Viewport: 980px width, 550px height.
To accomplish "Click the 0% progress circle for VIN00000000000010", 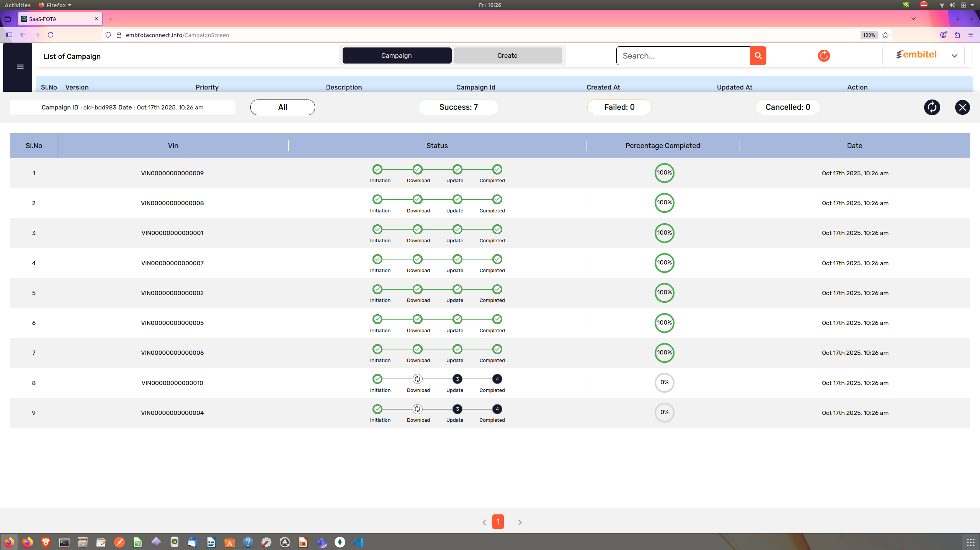I will coord(664,382).
